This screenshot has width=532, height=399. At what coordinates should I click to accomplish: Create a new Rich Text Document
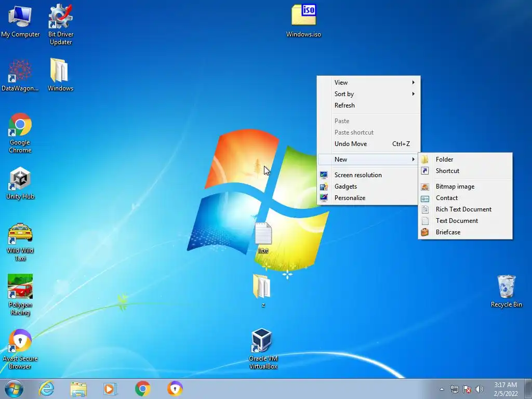pyautogui.click(x=465, y=209)
